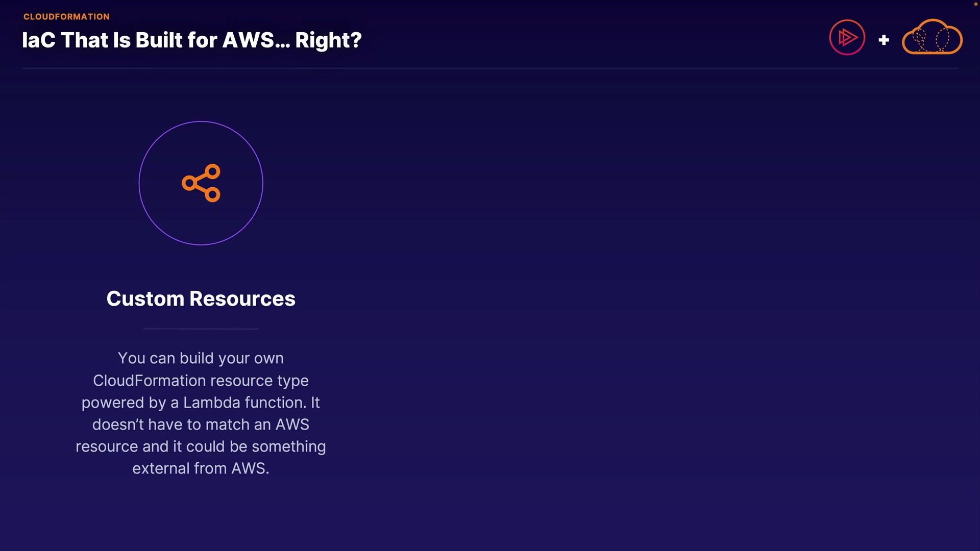Click the line "You can build your own"

(x=201, y=358)
